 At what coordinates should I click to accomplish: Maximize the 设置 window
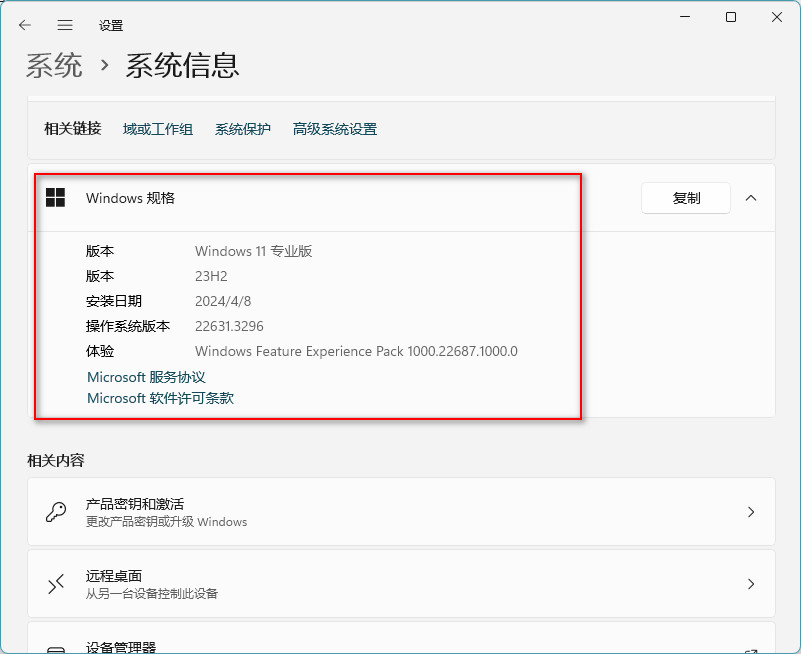[731, 17]
